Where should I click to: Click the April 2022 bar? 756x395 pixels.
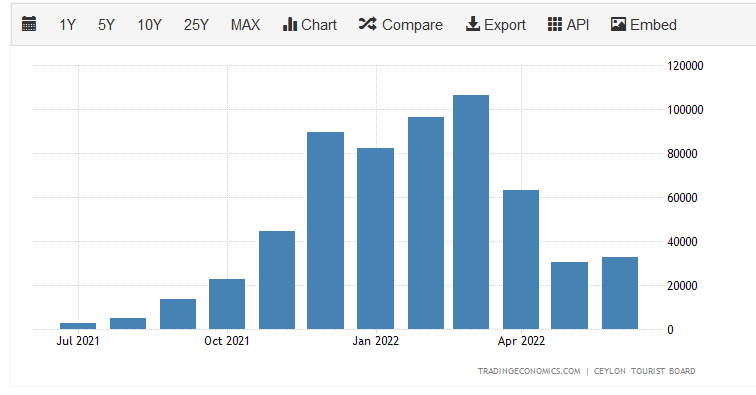(521, 260)
